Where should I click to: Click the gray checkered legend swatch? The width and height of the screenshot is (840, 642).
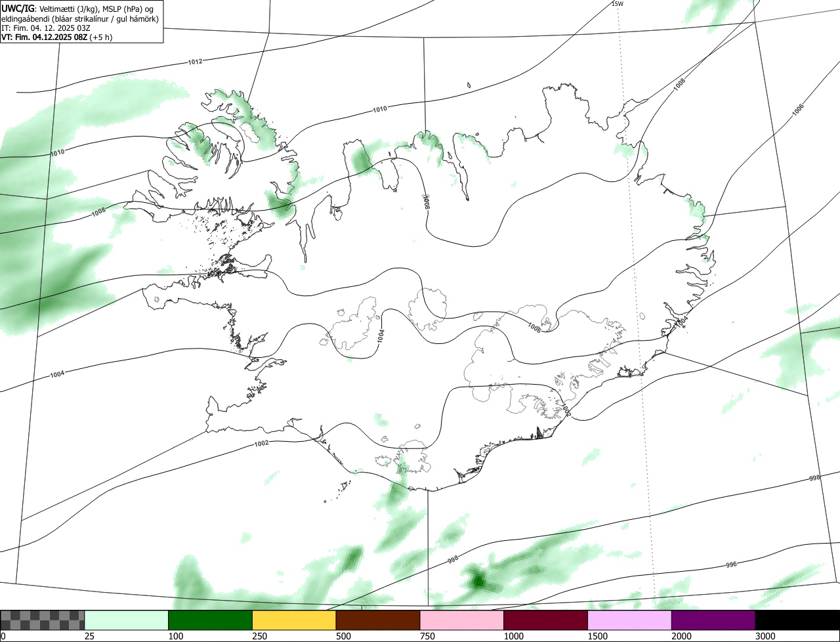coord(43,620)
